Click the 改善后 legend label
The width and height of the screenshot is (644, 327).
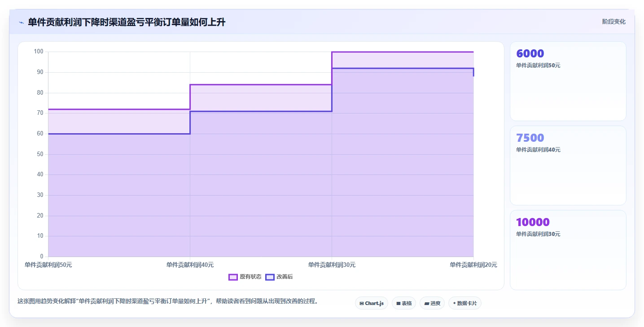(285, 277)
